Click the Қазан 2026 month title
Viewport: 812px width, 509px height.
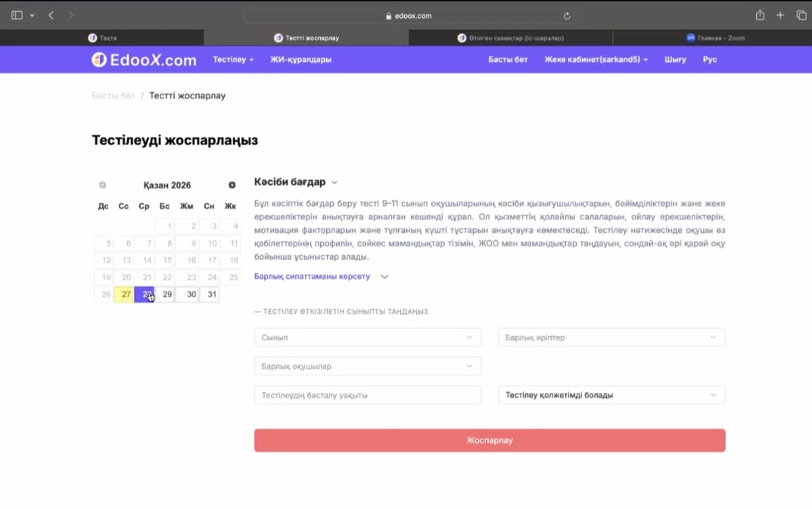click(166, 185)
